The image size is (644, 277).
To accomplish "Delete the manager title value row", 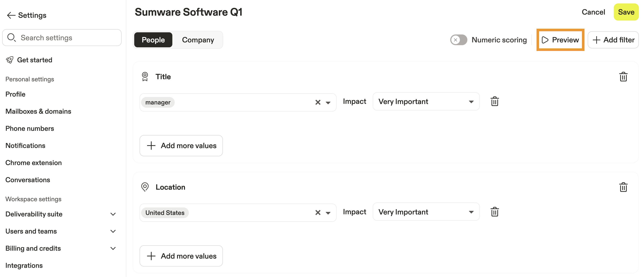I will coord(494,101).
